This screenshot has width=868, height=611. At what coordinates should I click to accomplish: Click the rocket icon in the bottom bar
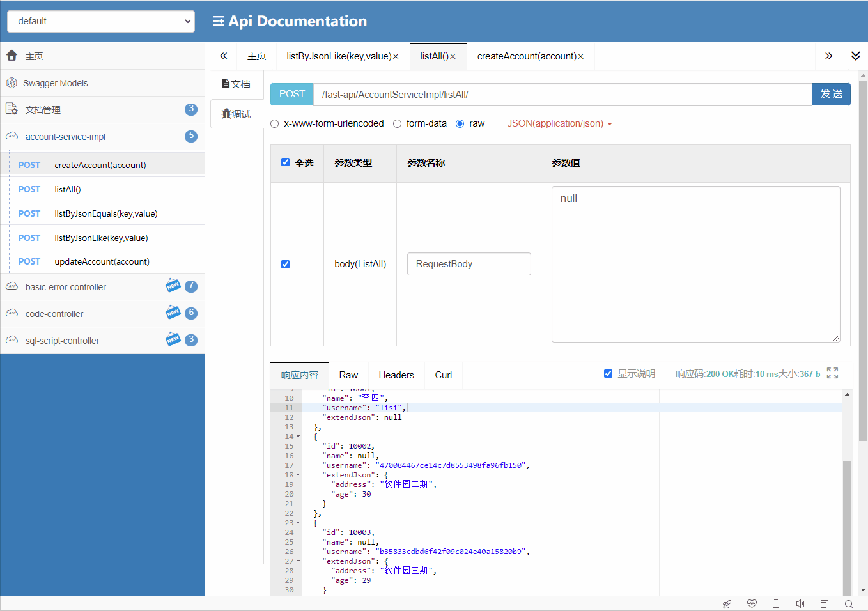point(727,604)
